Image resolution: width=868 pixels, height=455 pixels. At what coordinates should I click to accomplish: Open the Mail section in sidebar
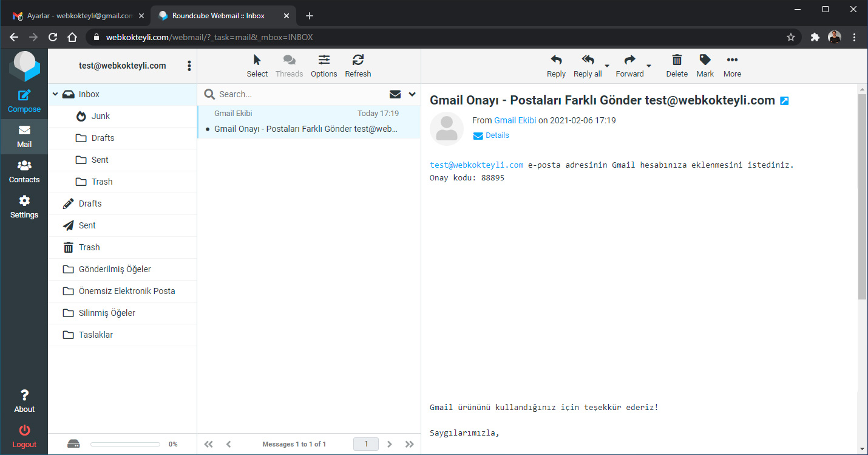pyautogui.click(x=24, y=137)
